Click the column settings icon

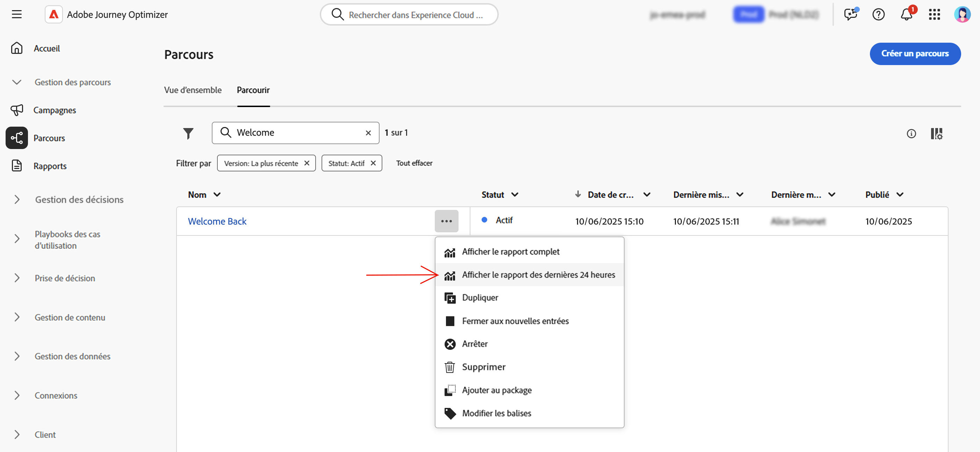pyautogui.click(x=936, y=134)
